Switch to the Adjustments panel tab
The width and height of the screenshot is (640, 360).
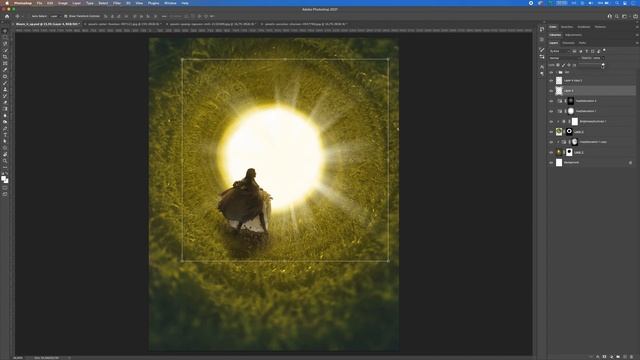[x=573, y=35]
